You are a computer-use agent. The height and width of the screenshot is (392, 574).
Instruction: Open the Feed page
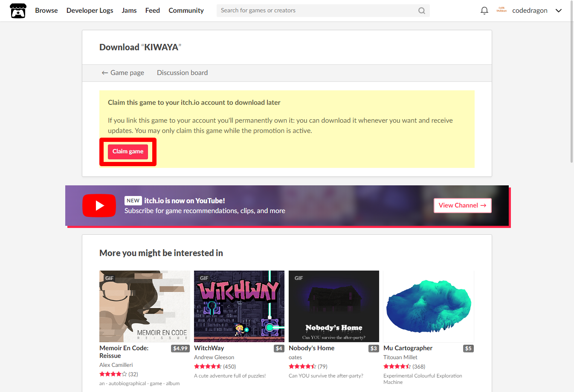coord(152,11)
